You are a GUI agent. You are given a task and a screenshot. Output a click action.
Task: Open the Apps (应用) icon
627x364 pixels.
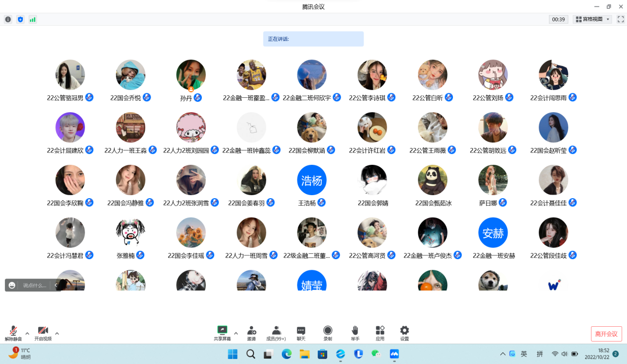(380, 333)
